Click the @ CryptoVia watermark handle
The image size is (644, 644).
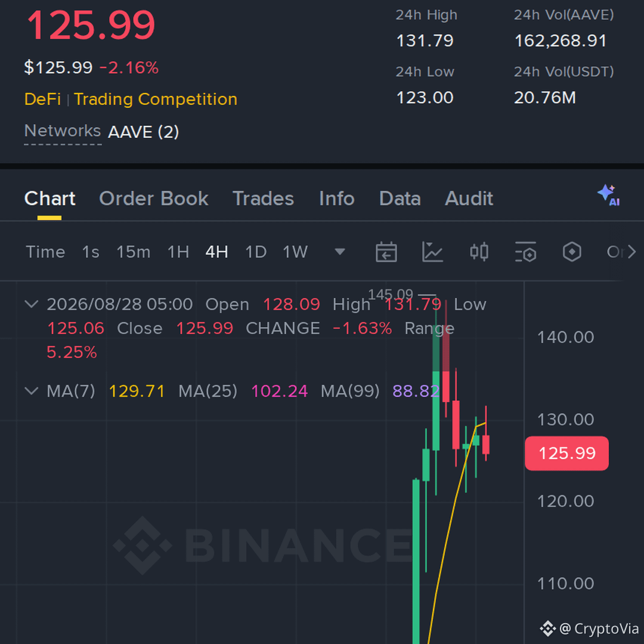[599, 628]
